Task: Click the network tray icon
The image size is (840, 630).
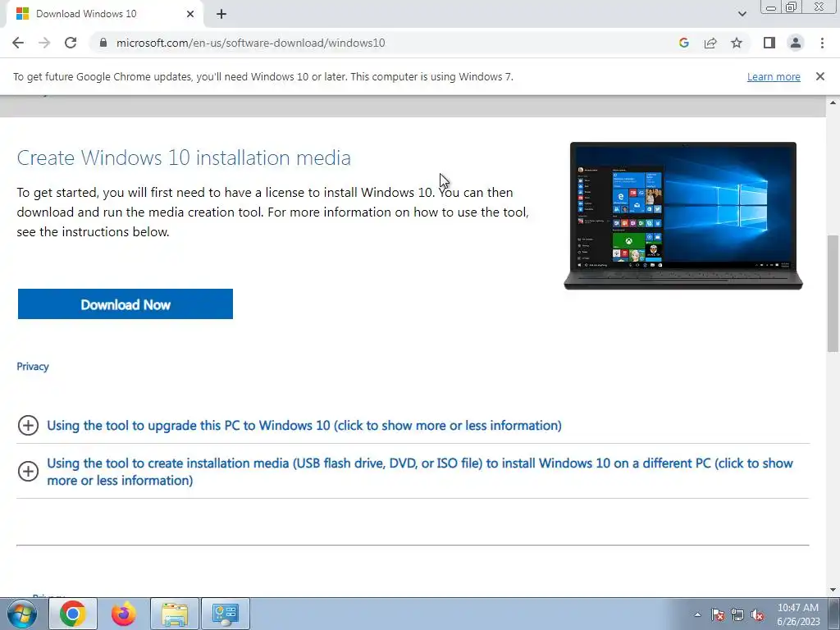Action: click(737, 615)
